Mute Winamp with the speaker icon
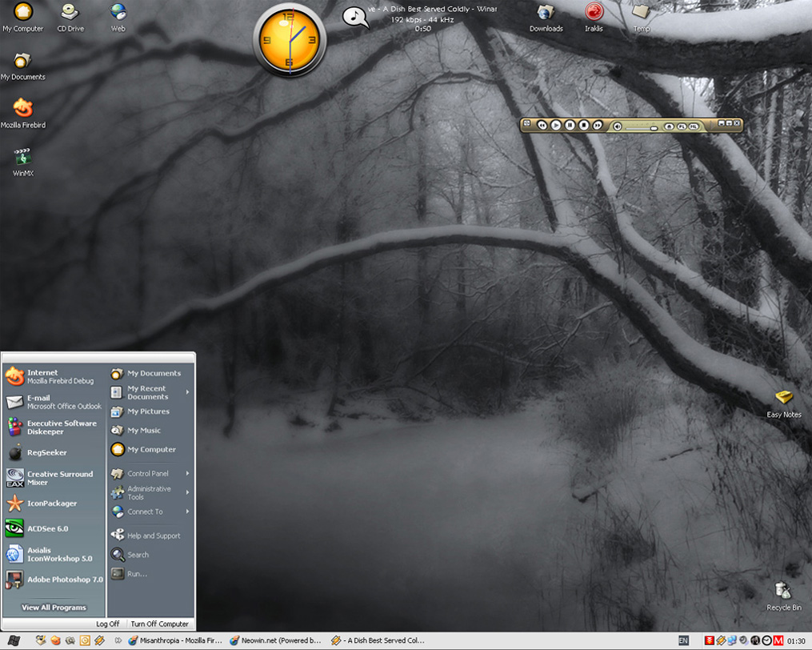812x650 pixels. point(618,126)
